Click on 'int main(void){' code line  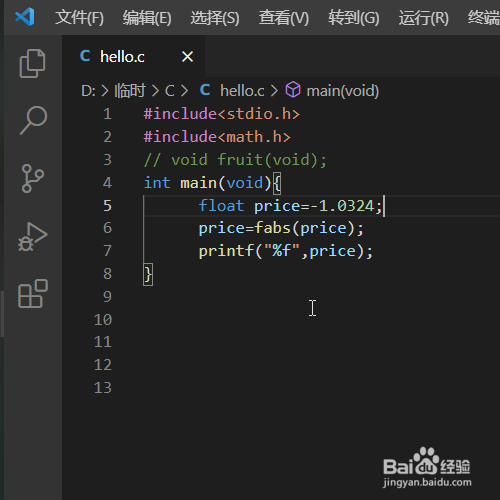212,183
